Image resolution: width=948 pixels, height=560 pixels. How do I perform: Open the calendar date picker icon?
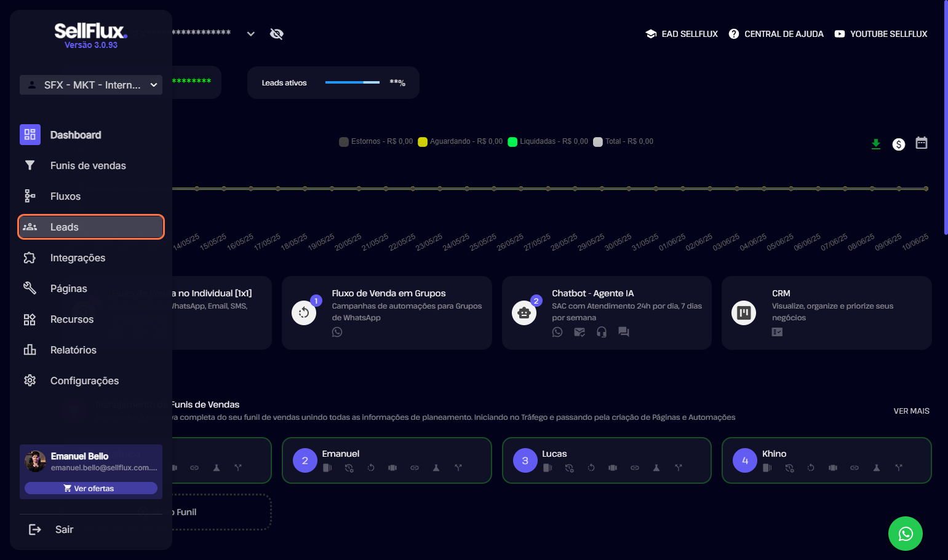pyautogui.click(x=922, y=143)
